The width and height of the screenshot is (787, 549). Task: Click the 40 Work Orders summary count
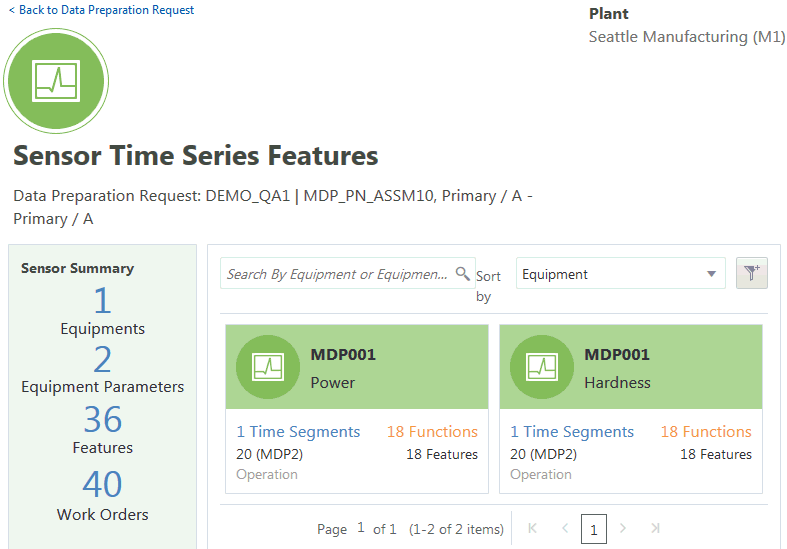click(x=102, y=485)
